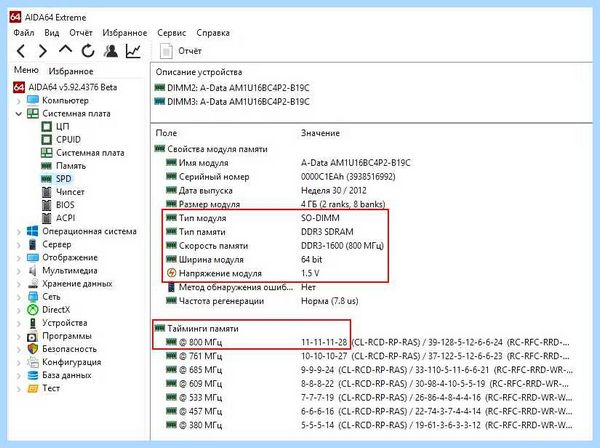Switch to the Меню sidebar tab

point(26,70)
